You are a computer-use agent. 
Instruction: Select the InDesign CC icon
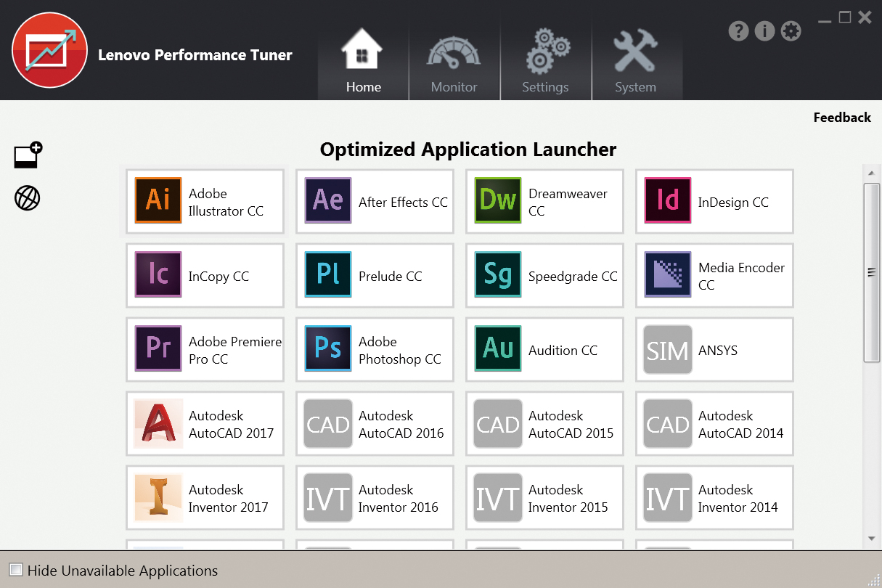point(668,200)
